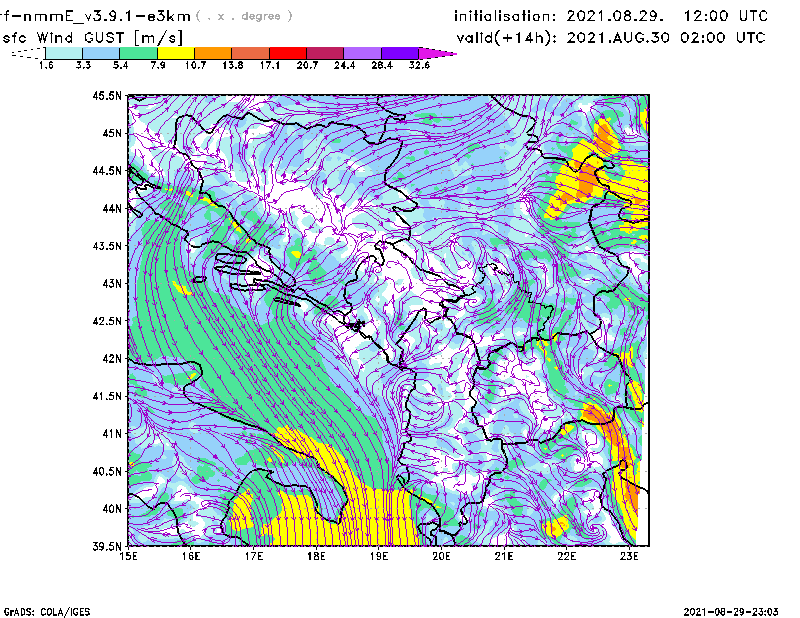Click legend value 17.1
Image resolution: width=800 pixels, height=618 pixels.
(270, 65)
